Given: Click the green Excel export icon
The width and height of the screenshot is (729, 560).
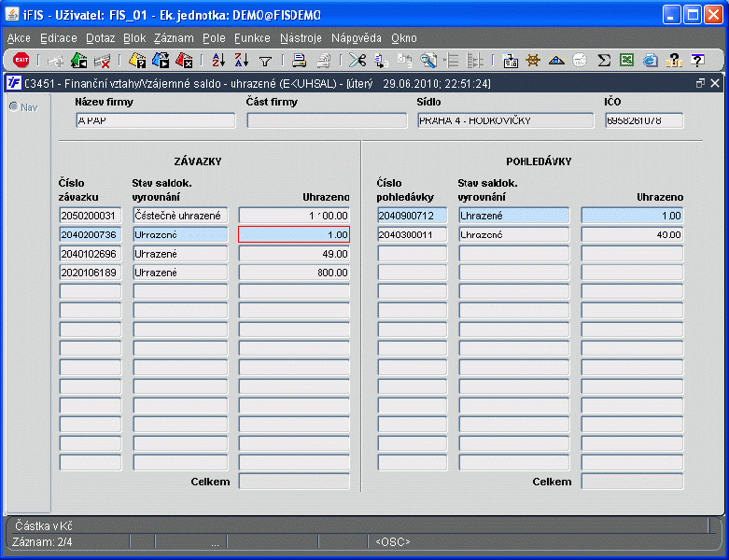Looking at the screenshot, I should click(x=626, y=61).
